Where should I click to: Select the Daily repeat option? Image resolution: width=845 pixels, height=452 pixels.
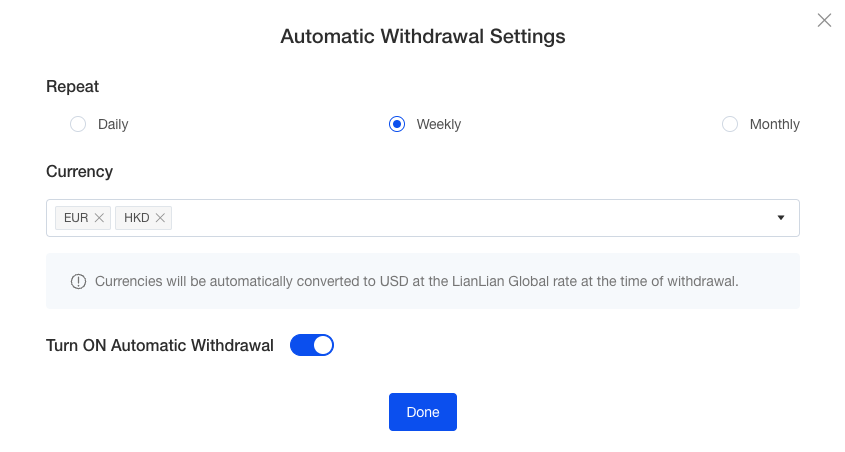pos(78,124)
